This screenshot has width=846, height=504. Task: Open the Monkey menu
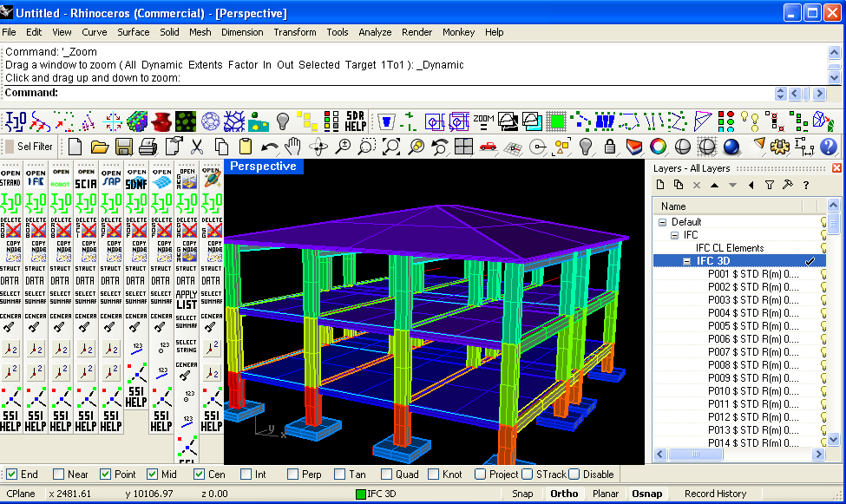459,32
